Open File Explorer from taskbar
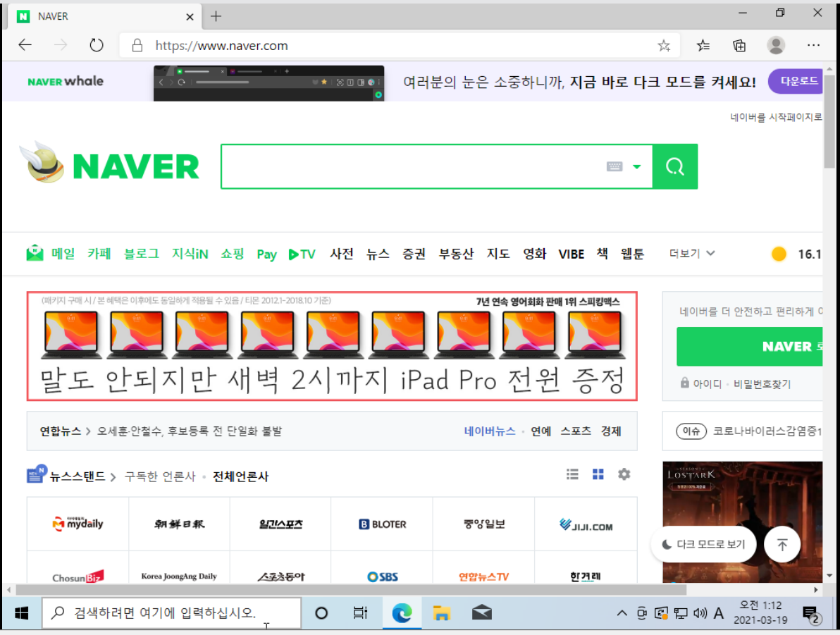Image resolution: width=840 pixels, height=635 pixels. click(441, 613)
